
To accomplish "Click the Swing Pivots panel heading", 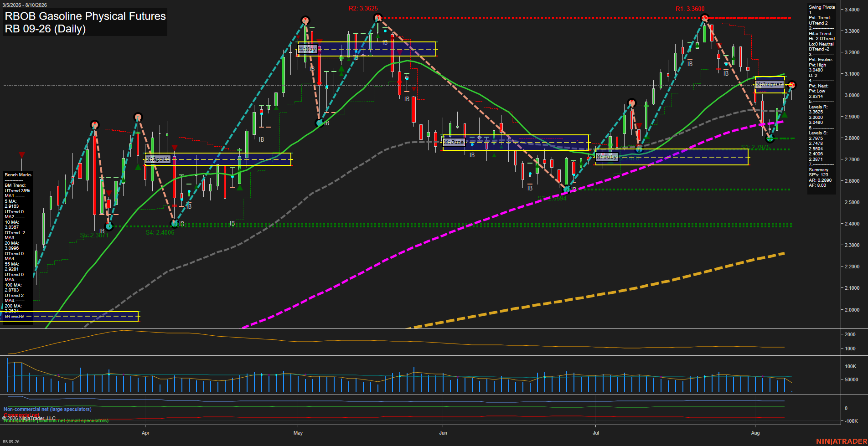I will pyautogui.click(x=822, y=7).
